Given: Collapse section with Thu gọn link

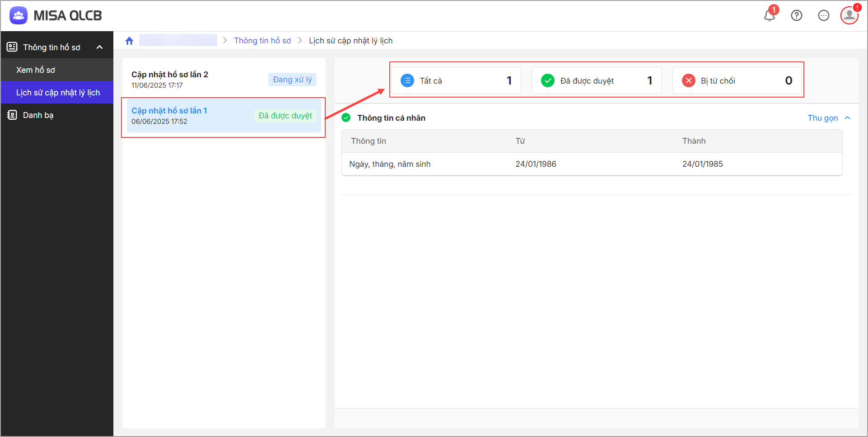Looking at the screenshot, I should click(x=822, y=118).
